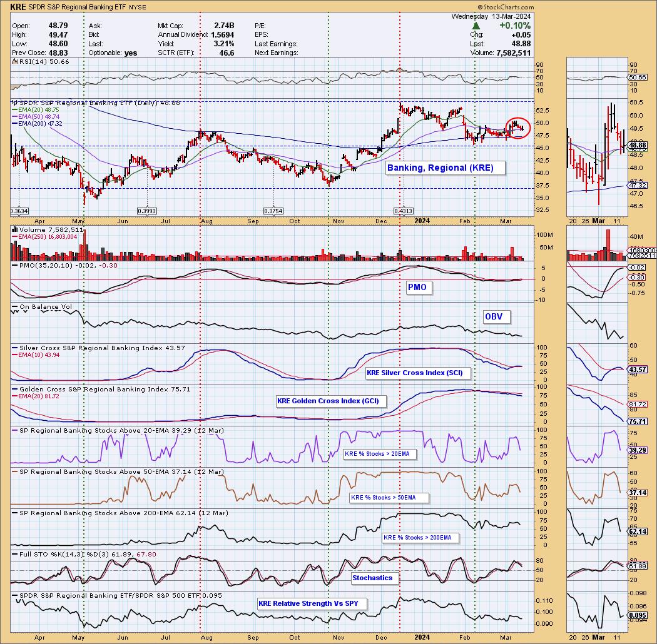Click the Low value 48.60
Viewport: 657px width, 644px height.
pyautogui.click(x=58, y=44)
